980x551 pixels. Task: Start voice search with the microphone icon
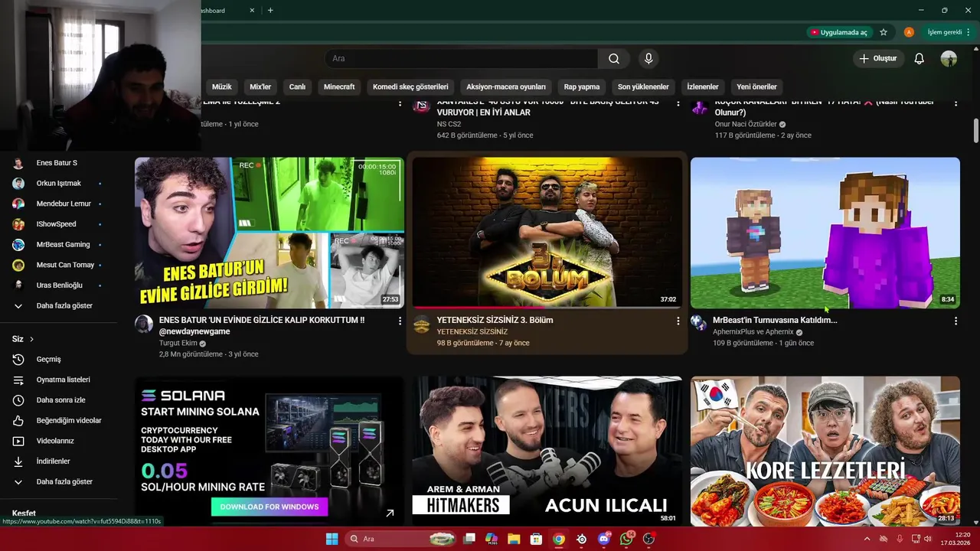coord(648,58)
